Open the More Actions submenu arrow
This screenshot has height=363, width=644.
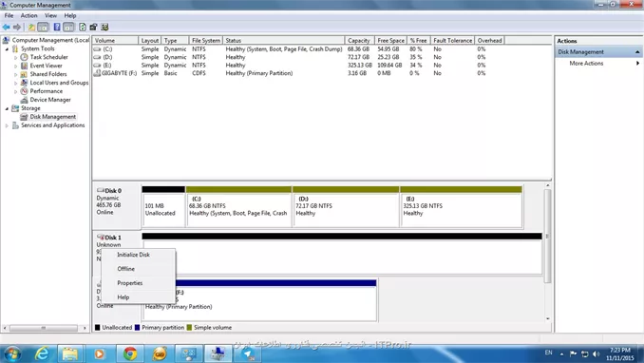(638, 64)
